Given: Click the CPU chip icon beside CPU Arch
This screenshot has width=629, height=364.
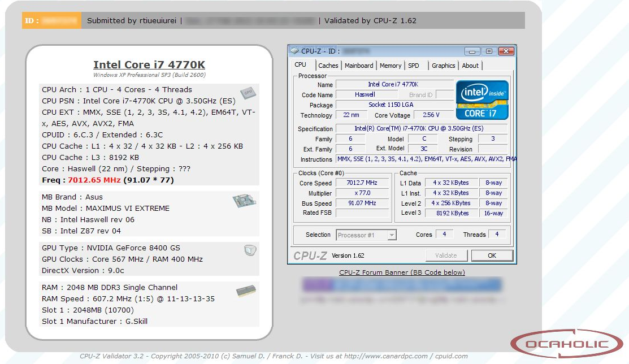Looking at the screenshot, I should 248,93.
